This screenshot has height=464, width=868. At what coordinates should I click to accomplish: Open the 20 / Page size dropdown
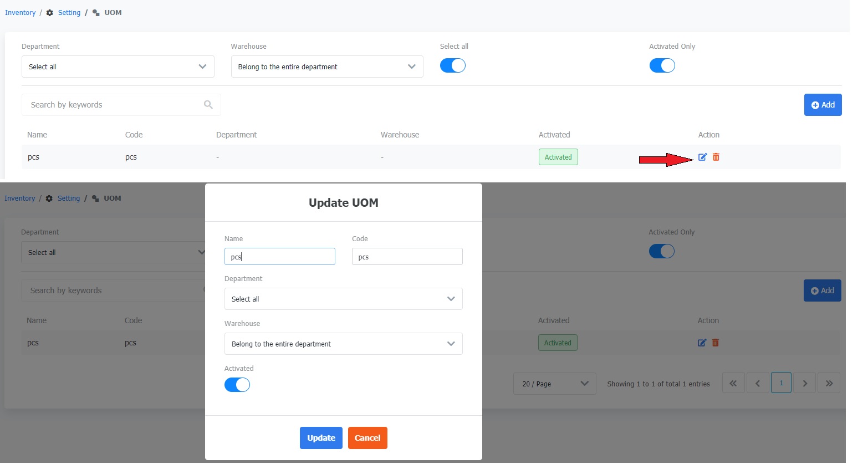[555, 384]
